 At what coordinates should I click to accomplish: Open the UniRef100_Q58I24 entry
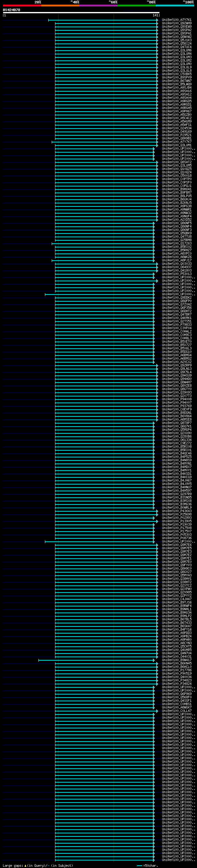pos(176,43)
